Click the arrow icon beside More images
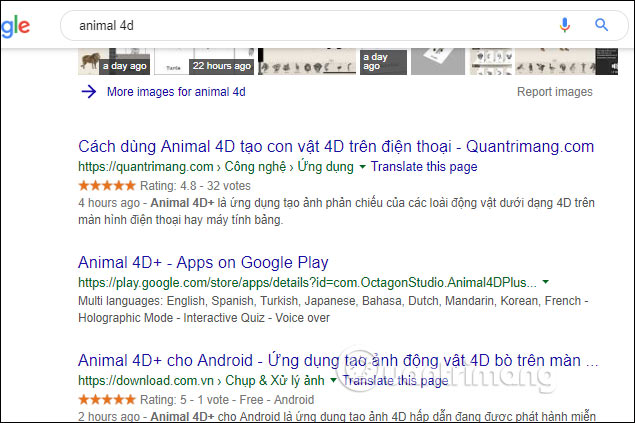This screenshot has height=423, width=635. pos(89,91)
